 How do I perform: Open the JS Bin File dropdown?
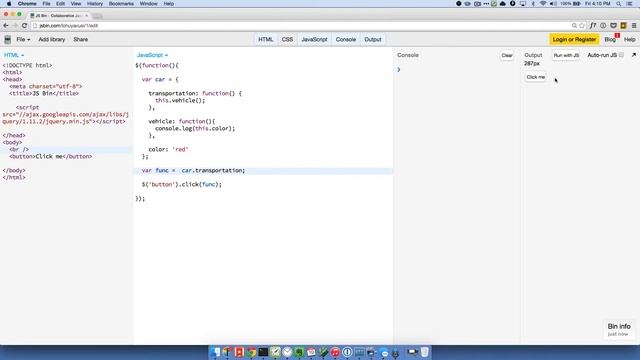[23, 40]
